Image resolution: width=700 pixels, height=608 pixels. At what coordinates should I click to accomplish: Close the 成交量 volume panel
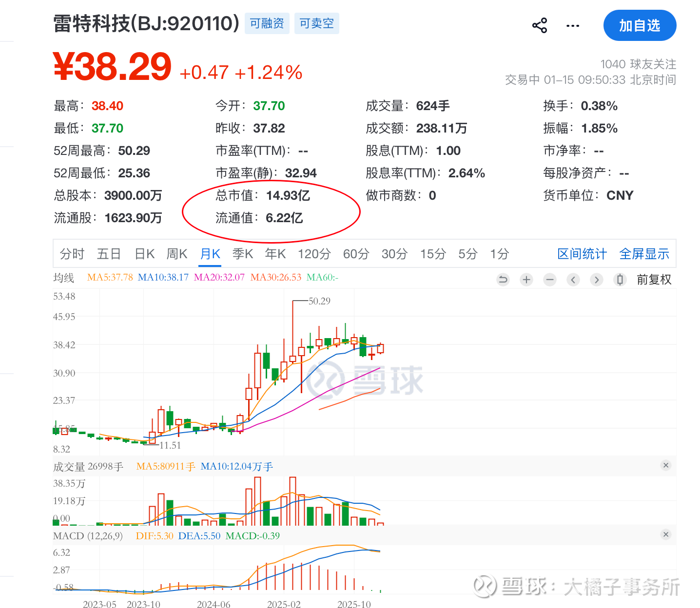coord(666,465)
